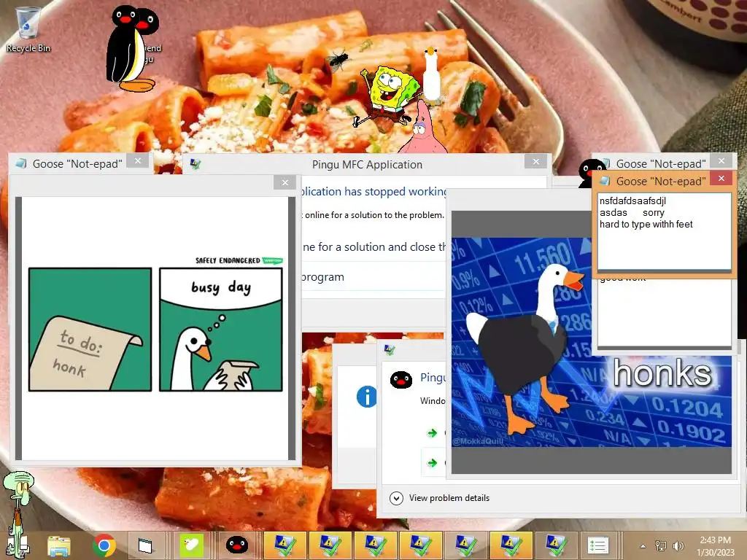Viewport: 747px width, 560px height.
Task: Choose the 'for a solution and close' option
Action: tap(374, 246)
